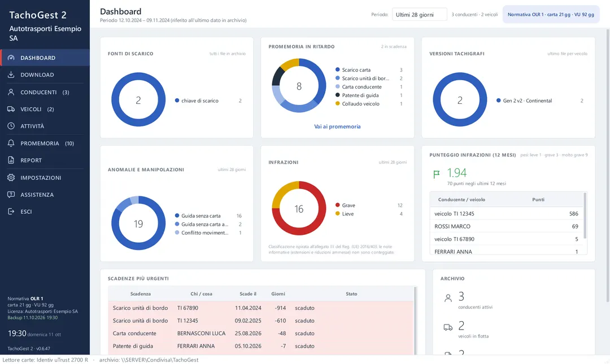Click the 'Collaudo veicolo' yellow legend dot
This screenshot has width=610, height=364.
click(x=338, y=103)
